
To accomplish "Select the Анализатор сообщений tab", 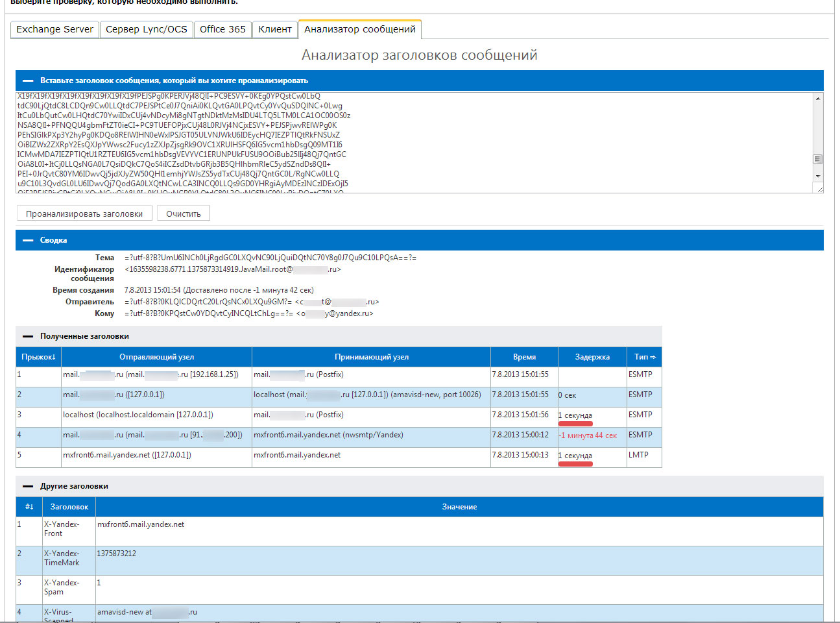I will [359, 29].
